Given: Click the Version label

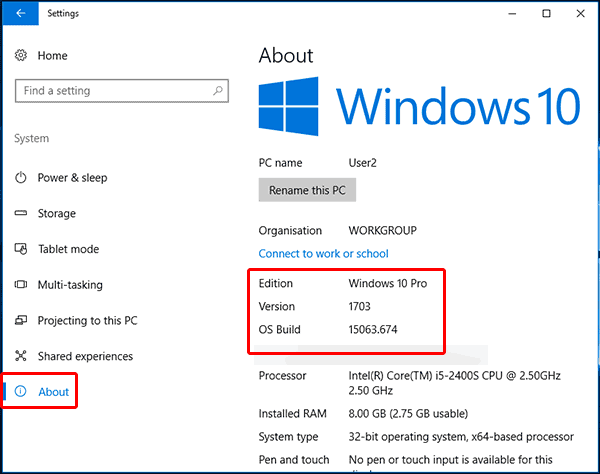Looking at the screenshot, I should point(277,306).
